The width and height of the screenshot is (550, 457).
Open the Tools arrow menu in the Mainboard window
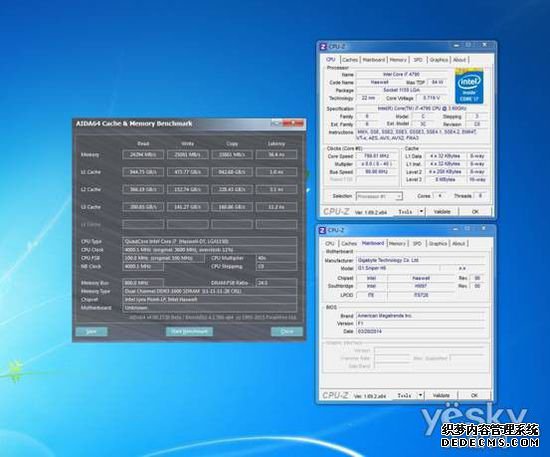pyautogui.click(x=421, y=395)
